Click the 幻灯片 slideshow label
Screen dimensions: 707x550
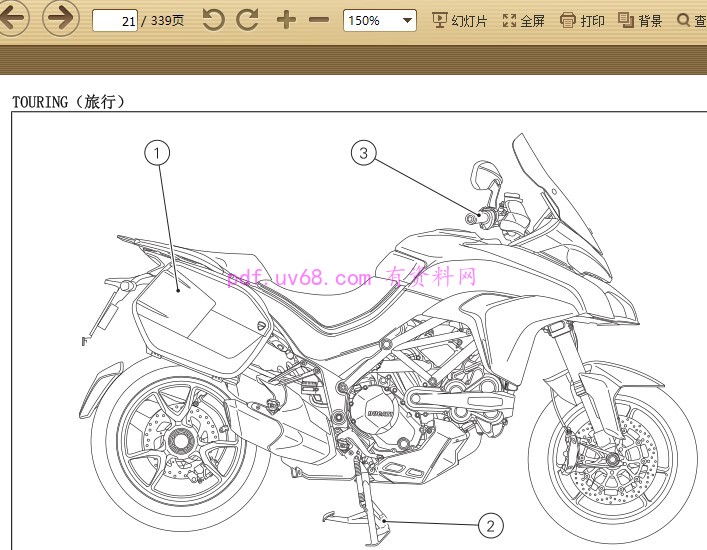click(x=469, y=21)
